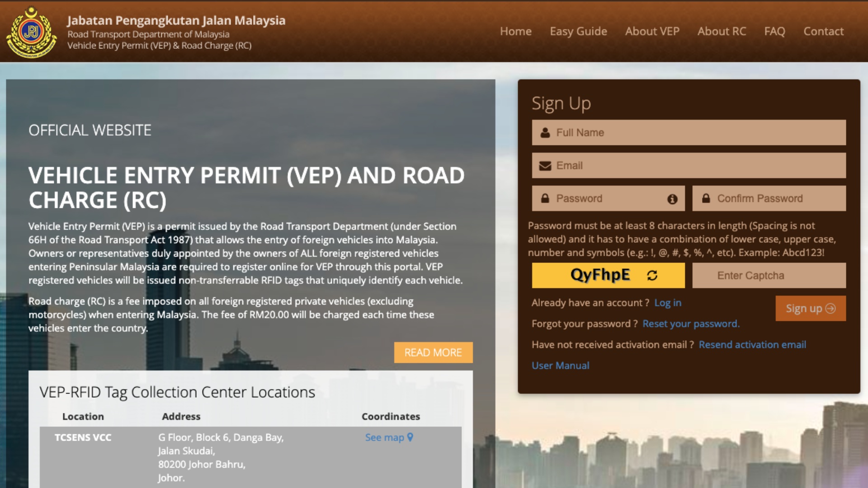
Task: Open the User Manual link
Action: [561, 366]
